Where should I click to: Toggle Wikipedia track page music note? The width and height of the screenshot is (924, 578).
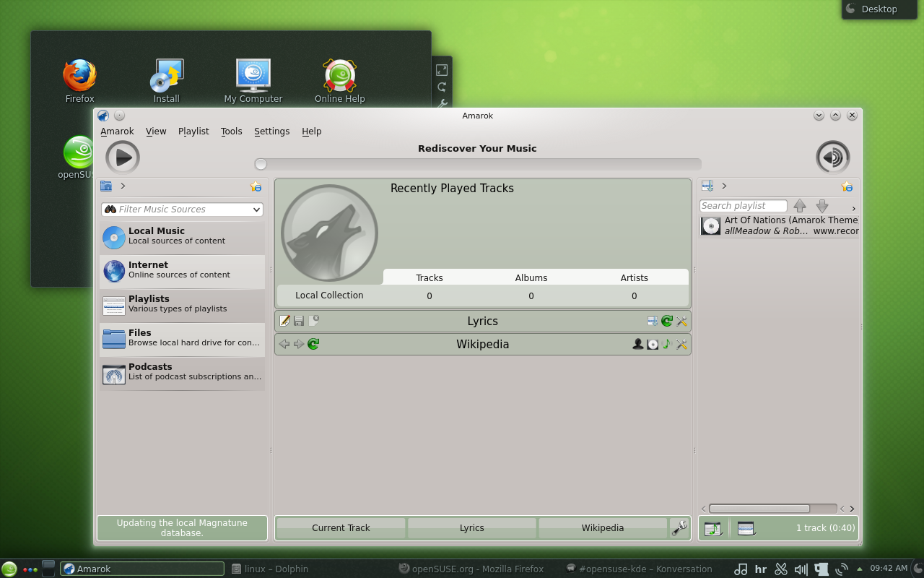pos(666,344)
